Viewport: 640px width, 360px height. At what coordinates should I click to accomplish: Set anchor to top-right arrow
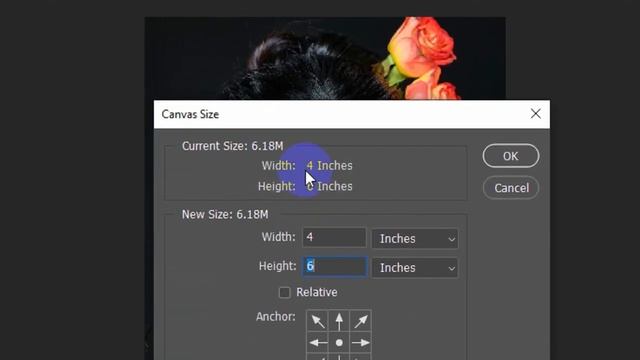[360, 321]
